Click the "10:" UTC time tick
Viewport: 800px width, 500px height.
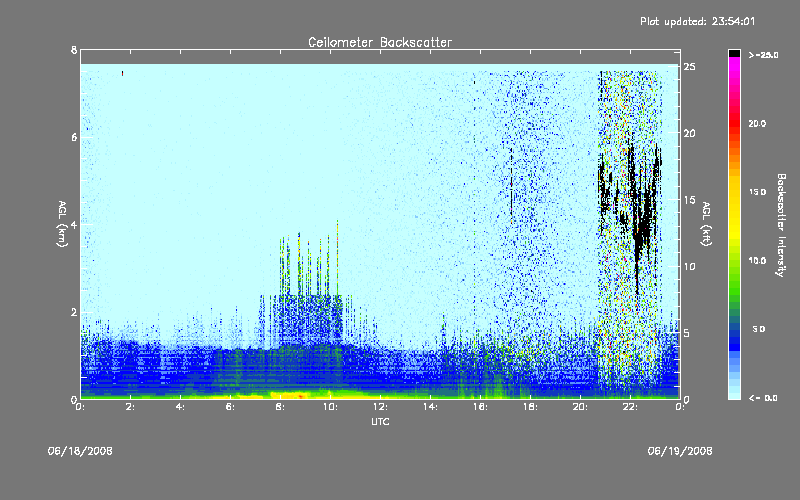(330, 407)
